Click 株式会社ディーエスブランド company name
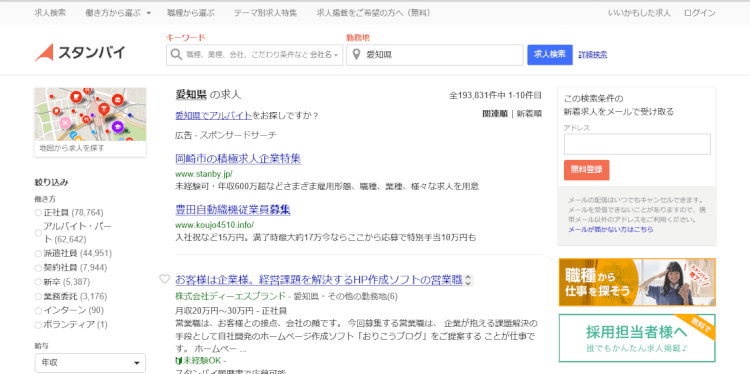This screenshot has width=750, height=374. (230, 297)
